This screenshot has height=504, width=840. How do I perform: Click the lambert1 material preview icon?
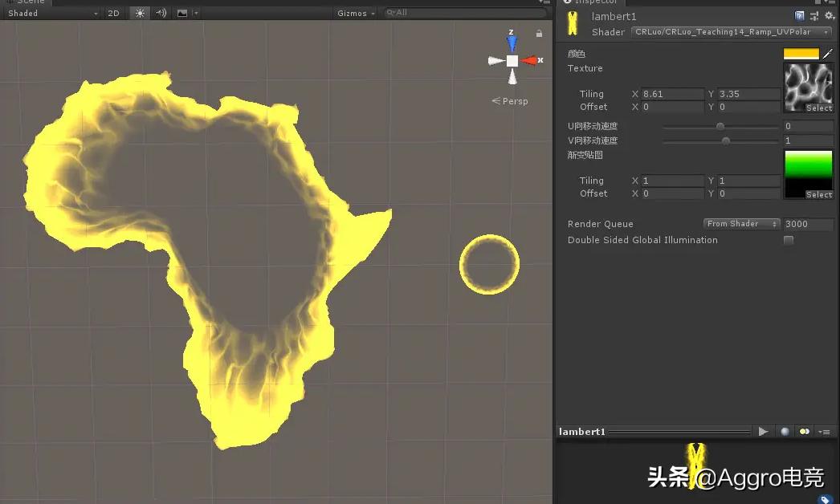tap(573, 23)
